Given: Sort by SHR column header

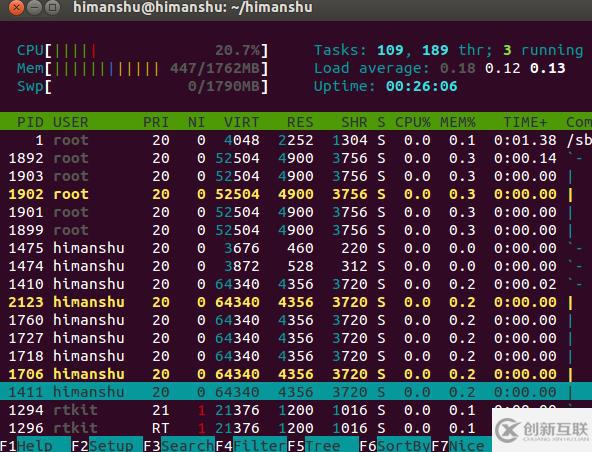Looking at the screenshot, I should (354, 122).
